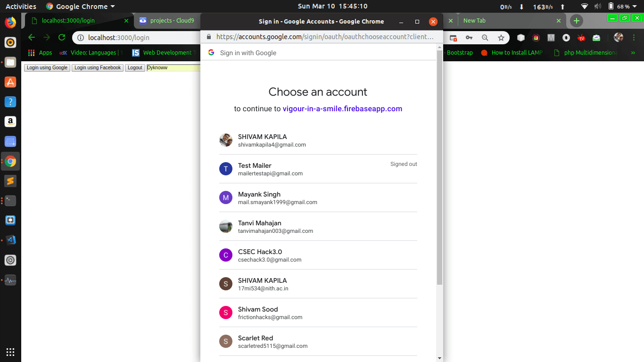The image size is (644, 362).
Task: Choose SHIVAM KAPILA shivamkapila4@gmail.com account
Action: coord(318,140)
